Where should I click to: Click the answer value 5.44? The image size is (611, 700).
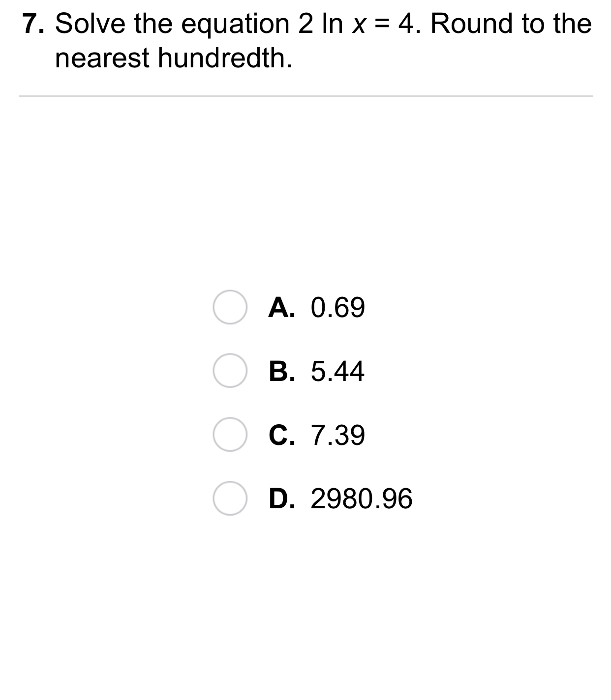point(338,371)
